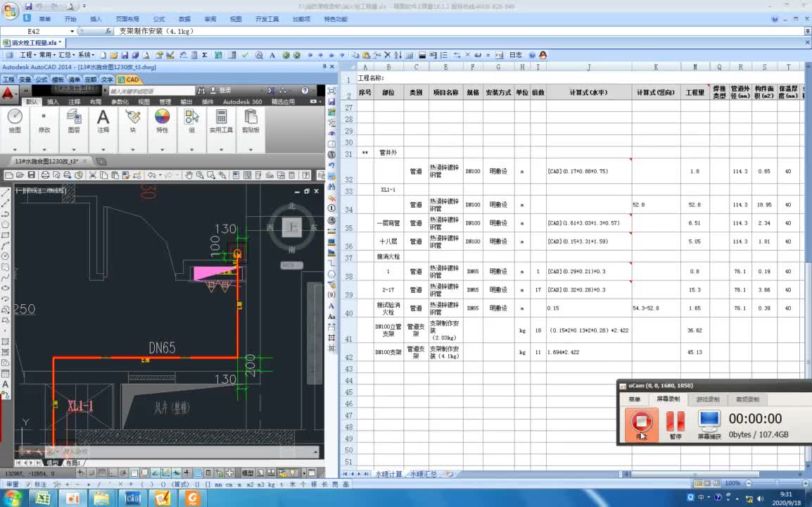The height and width of the screenshot is (507, 812).
Task: Click the oCam red record button
Action: click(641, 425)
